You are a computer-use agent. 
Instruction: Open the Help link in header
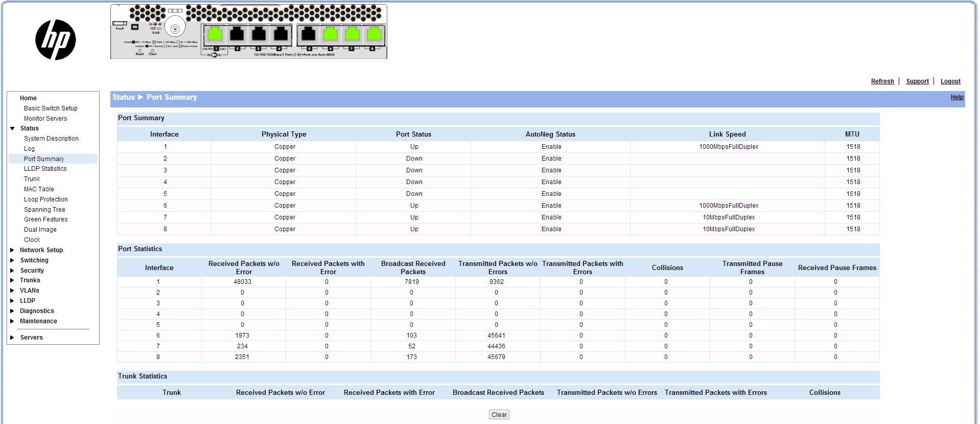[x=956, y=97]
